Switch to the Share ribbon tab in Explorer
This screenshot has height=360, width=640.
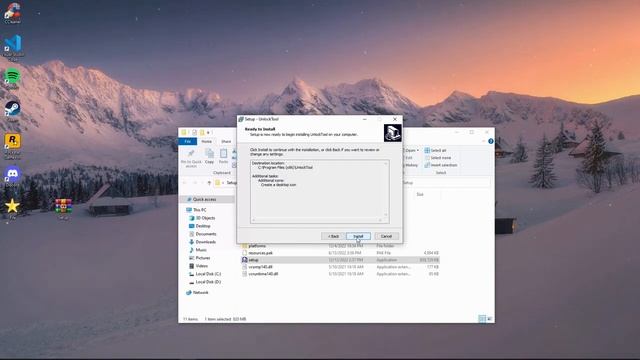pyautogui.click(x=226, y=141)
